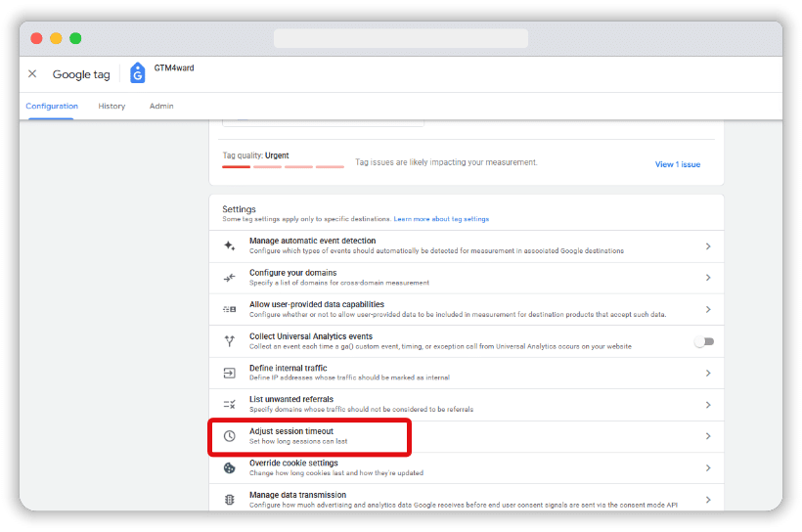Click the Define internal traffic entry icon
The image size is (802, 532).
(230, 373)
